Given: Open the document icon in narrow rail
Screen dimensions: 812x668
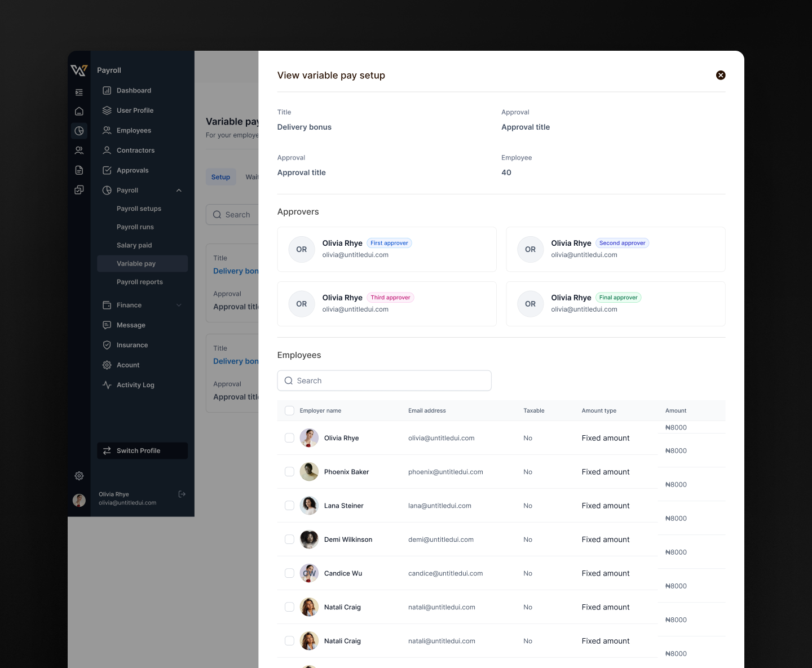Looking at the screenshot, I should tap(79, 170).
